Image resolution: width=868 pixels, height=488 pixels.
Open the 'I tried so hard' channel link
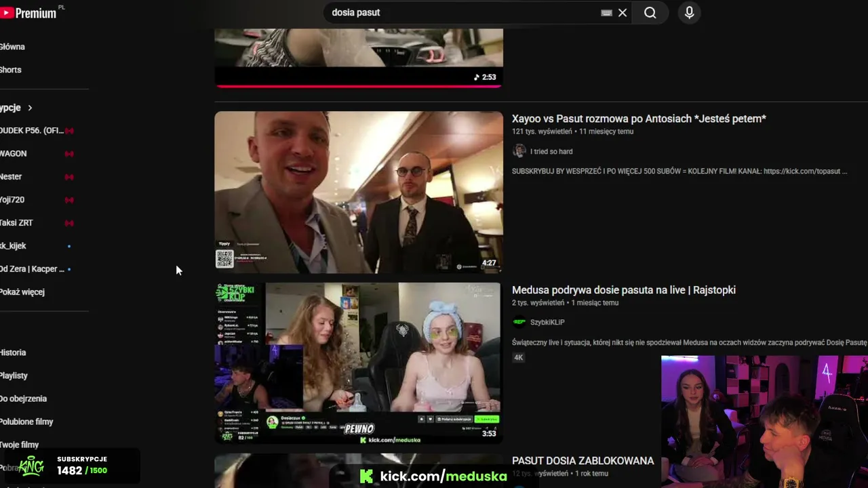pyautogui.click(x=551, y=151)
